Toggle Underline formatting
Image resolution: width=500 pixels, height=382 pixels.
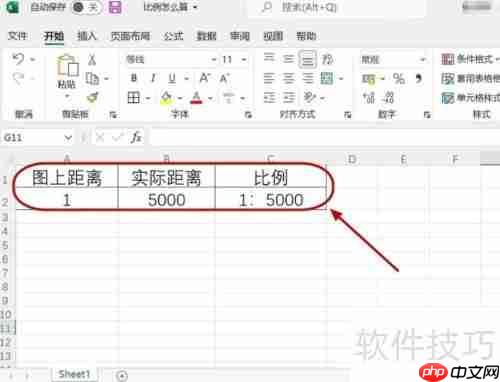click(x=172, y=78)
